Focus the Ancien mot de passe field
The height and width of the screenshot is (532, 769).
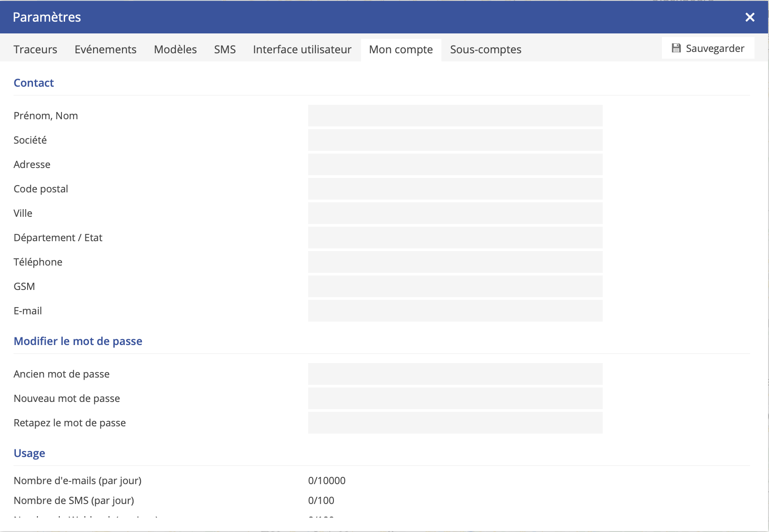(455, 374)
